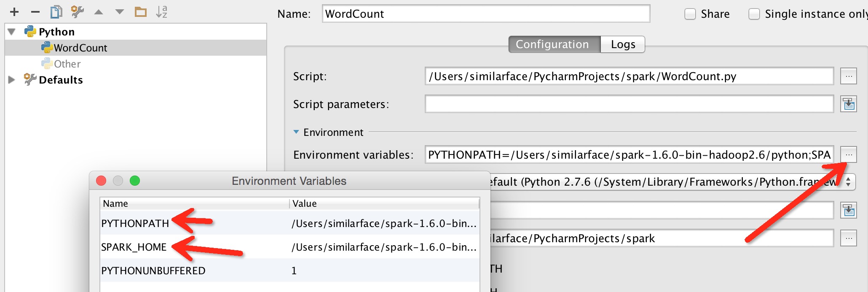Switch to the Configuration tab

click(x=555, y=44)
